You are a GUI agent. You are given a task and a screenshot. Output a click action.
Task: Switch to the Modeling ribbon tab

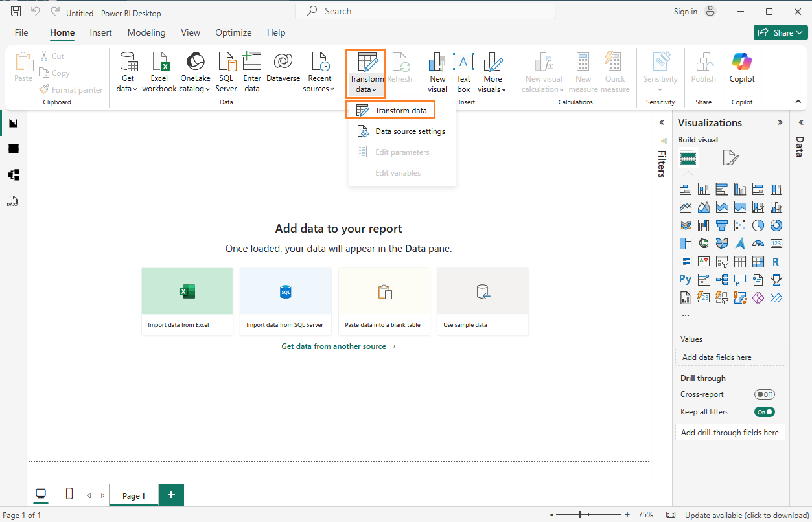(146, 32)
